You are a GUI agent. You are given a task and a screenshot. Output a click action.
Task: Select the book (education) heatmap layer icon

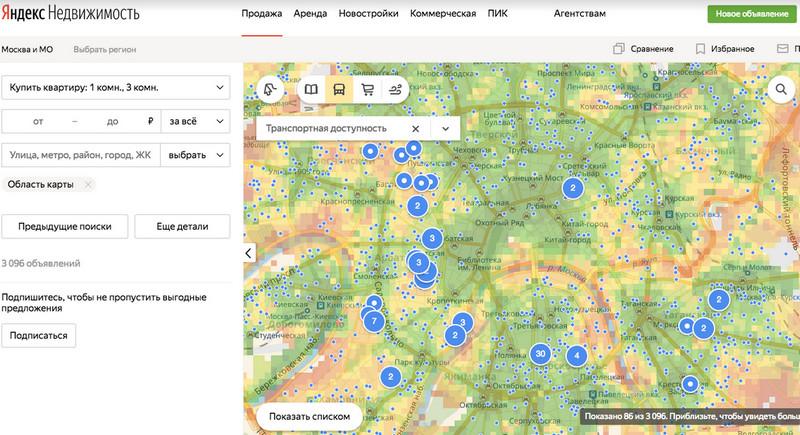pos(311,90)
